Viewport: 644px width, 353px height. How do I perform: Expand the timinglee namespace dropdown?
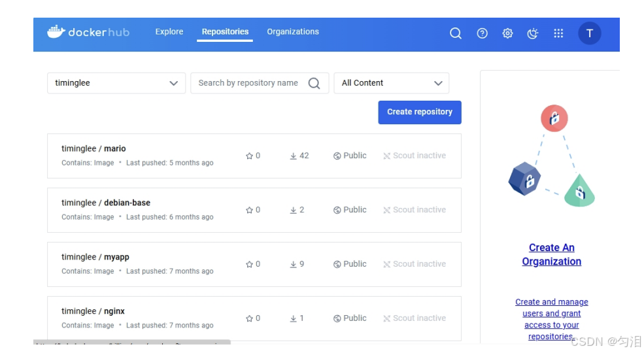pyautogui.click(x=116, y=83)
